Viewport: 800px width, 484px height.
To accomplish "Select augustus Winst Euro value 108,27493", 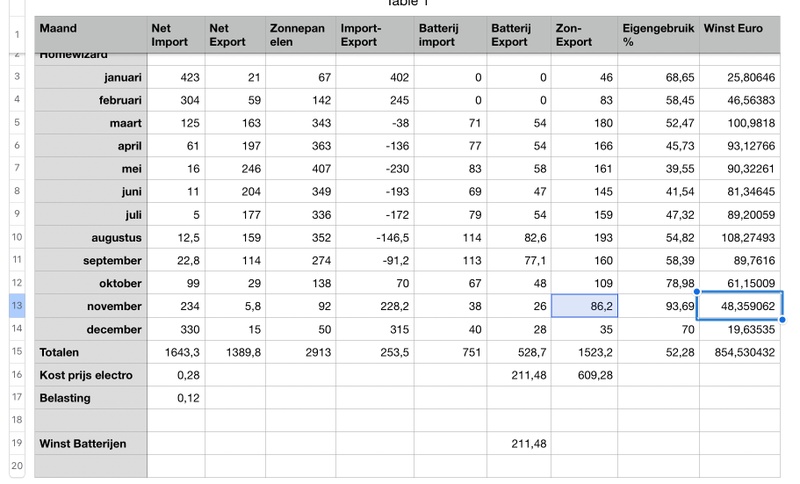I will coord(740,237).
